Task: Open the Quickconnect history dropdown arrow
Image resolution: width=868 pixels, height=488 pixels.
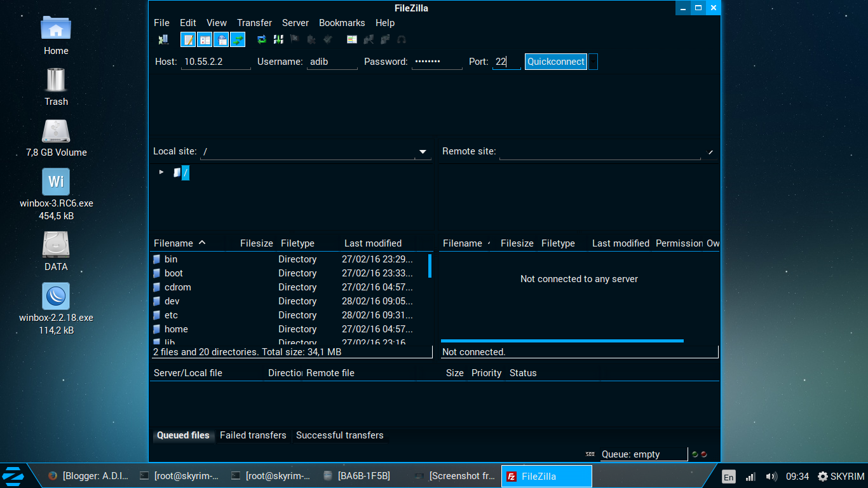Action: click(x=593, y=62)
